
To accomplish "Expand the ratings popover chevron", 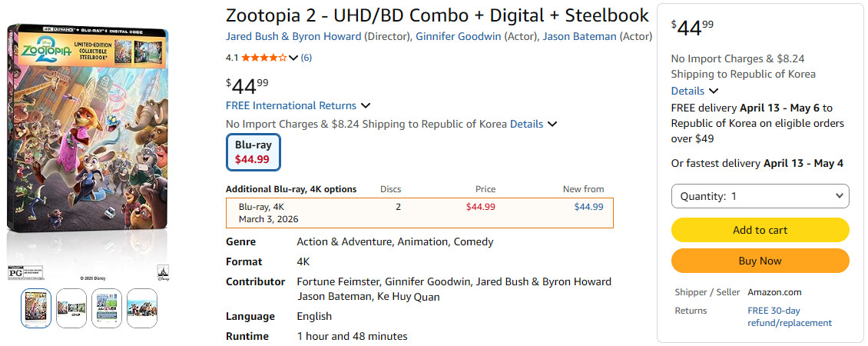I will [293, 58].
